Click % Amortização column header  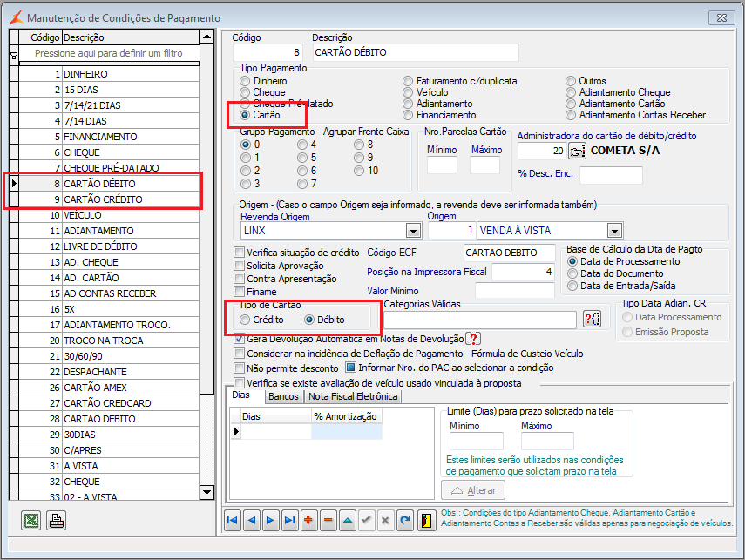pos(347,416)
